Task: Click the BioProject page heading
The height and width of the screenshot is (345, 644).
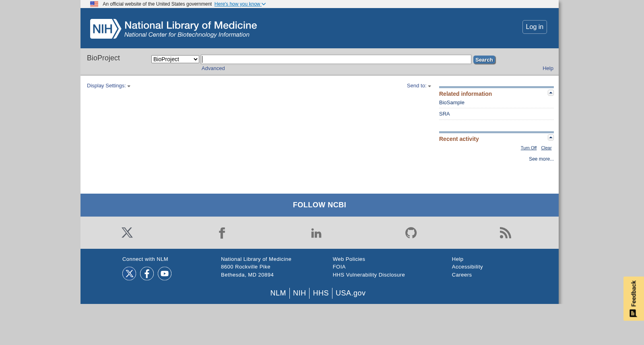Action: click(103, 58)
